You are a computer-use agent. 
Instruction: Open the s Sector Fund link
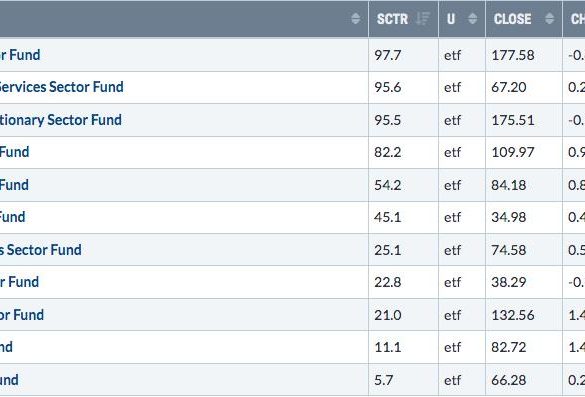tap(41, 250)
